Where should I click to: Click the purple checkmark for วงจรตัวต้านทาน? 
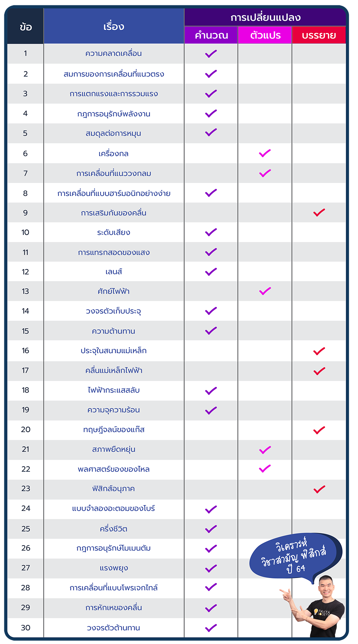(x=211, y=628)
